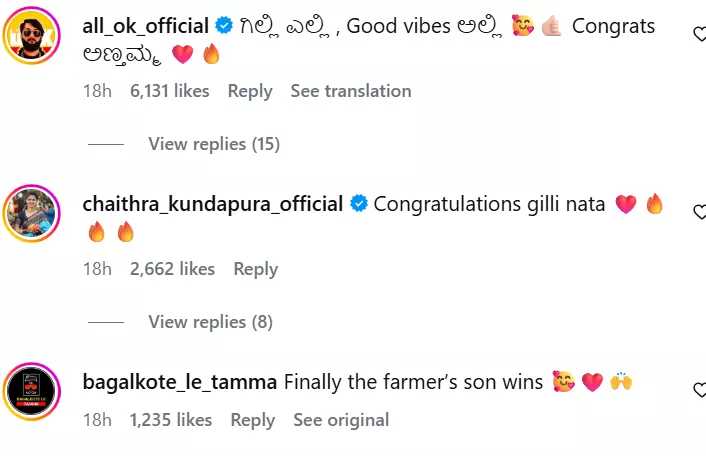
Task: Reply to all_ok_official's comment
Action: pos(250,91)
